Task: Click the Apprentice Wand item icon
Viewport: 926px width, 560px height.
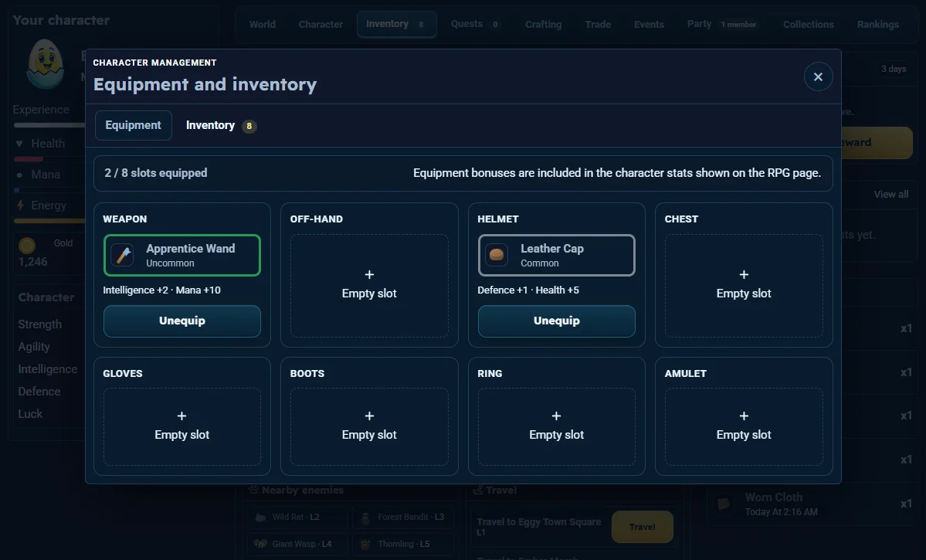Action: pos(122,255)
